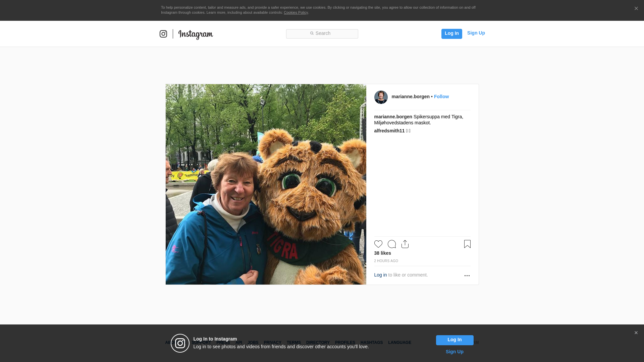Click Sign Up in bottom banner
Image resolution: width=644 pixels, height=362 pixels.
click(454, 352)
